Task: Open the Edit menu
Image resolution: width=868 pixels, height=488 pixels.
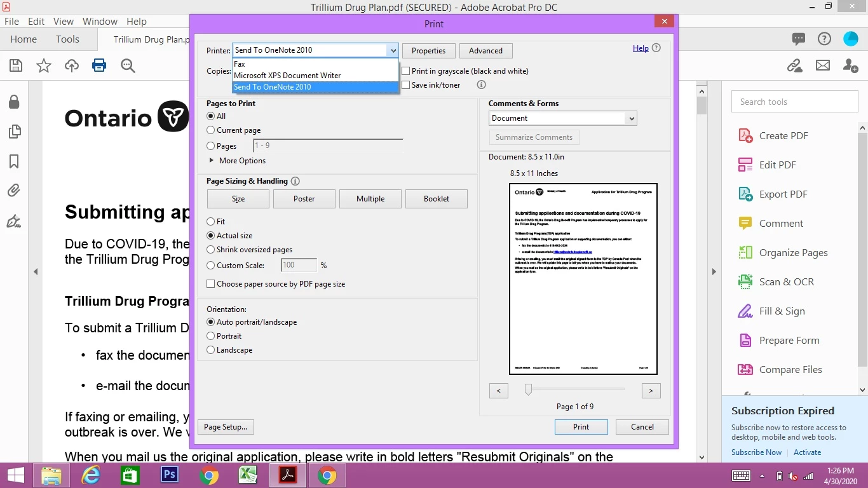Action: 36,21
